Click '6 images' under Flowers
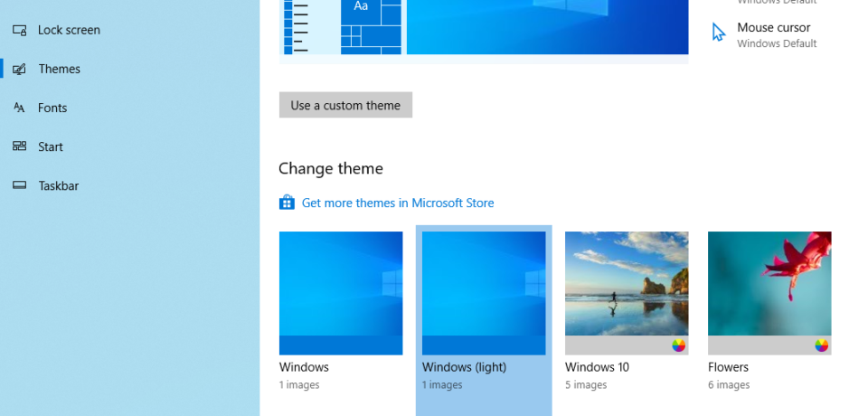The width and height of the screenshot is (868, 416). (x=729, y=384)
